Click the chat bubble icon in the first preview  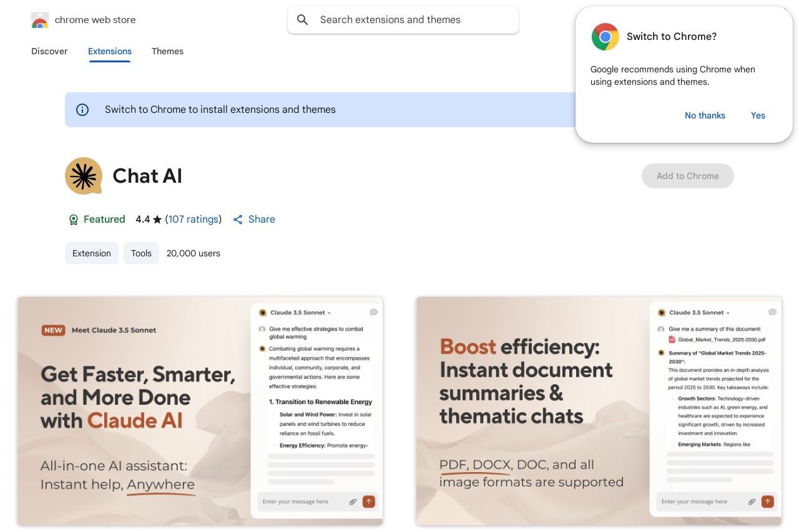tap(373, 312)
